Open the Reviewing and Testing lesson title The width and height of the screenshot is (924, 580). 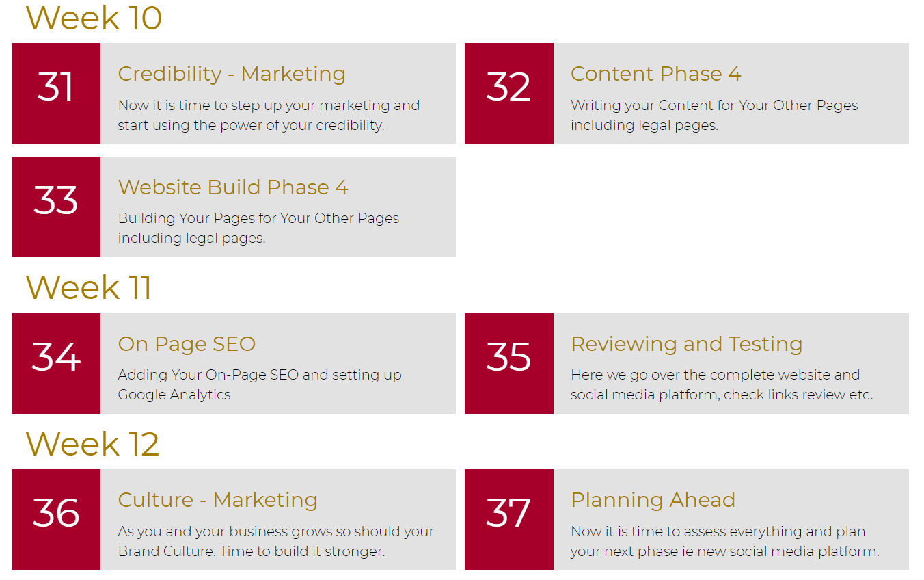coord(686,344)
